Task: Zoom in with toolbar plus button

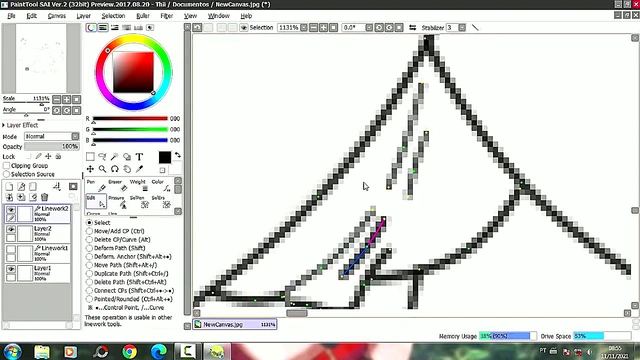Action: pyautogui.click(x=323, y=27)
